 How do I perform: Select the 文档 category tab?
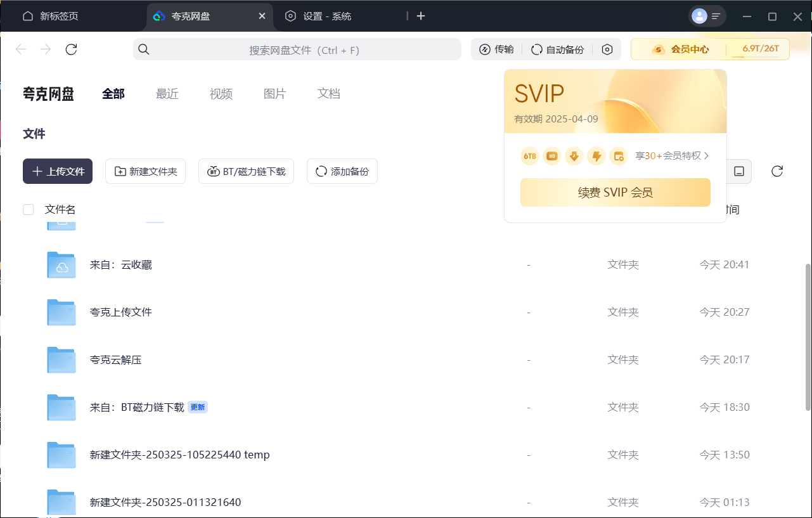tap(329, 94)
